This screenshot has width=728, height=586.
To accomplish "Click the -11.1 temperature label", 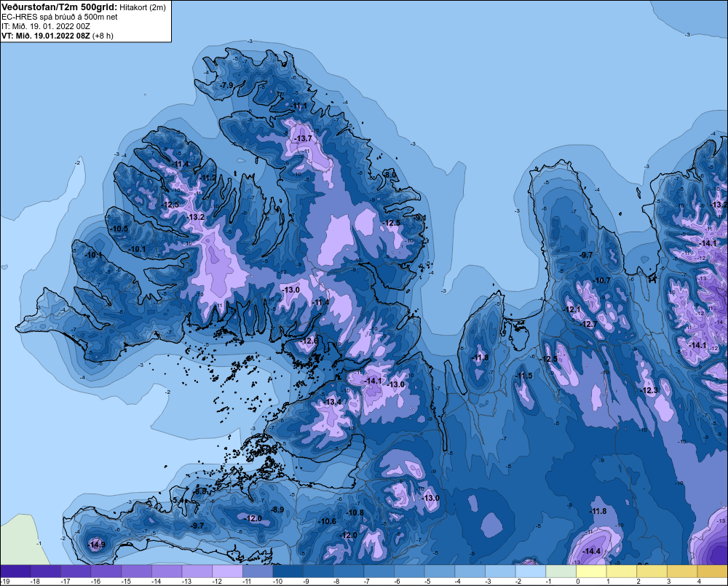I will coord(299,106).
